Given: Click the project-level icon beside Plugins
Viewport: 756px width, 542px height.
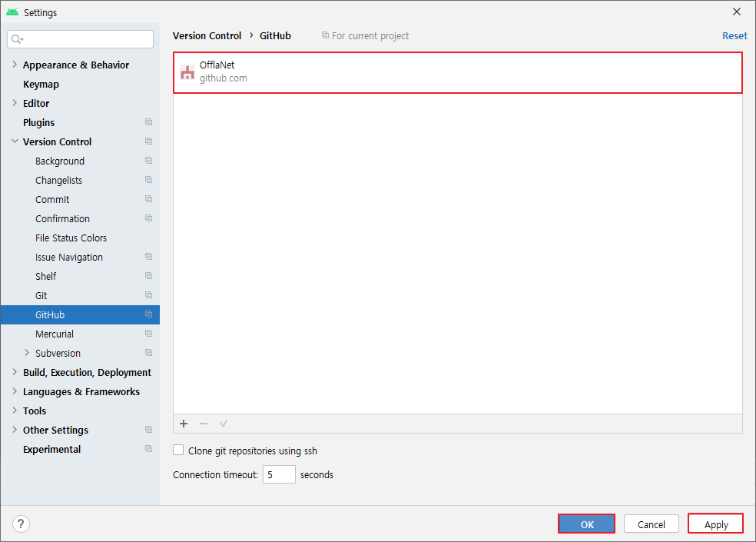Looking at the screenshot, I should tap(148, 122).
